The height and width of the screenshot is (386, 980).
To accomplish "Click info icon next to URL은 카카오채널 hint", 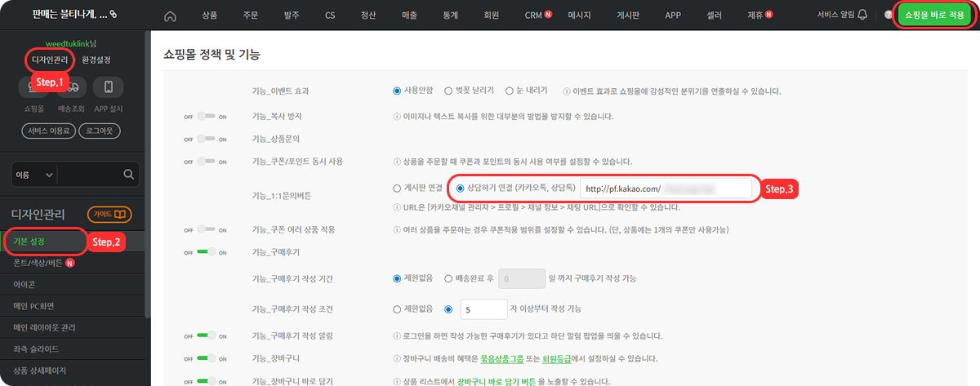I will coord(397,206).
